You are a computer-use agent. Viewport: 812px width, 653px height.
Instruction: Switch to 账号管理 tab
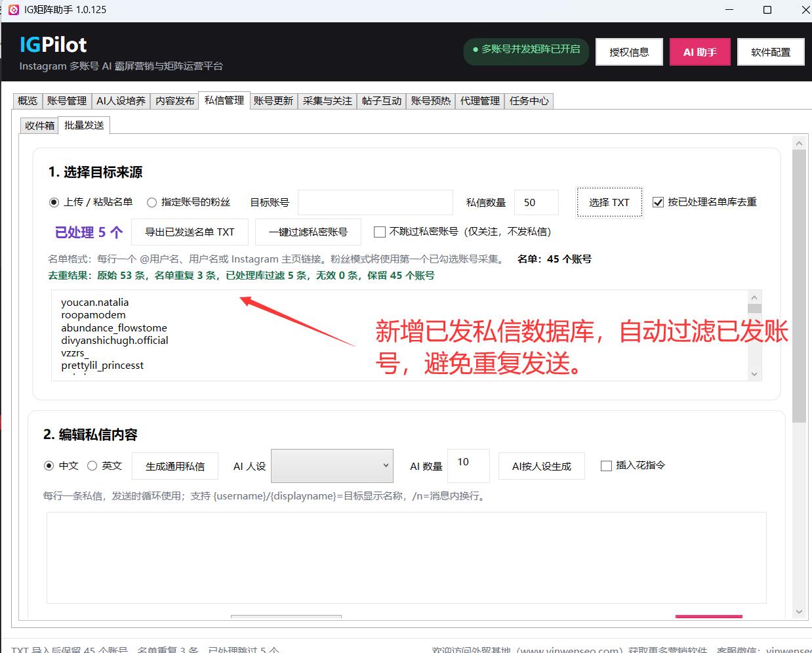(67, 101)
